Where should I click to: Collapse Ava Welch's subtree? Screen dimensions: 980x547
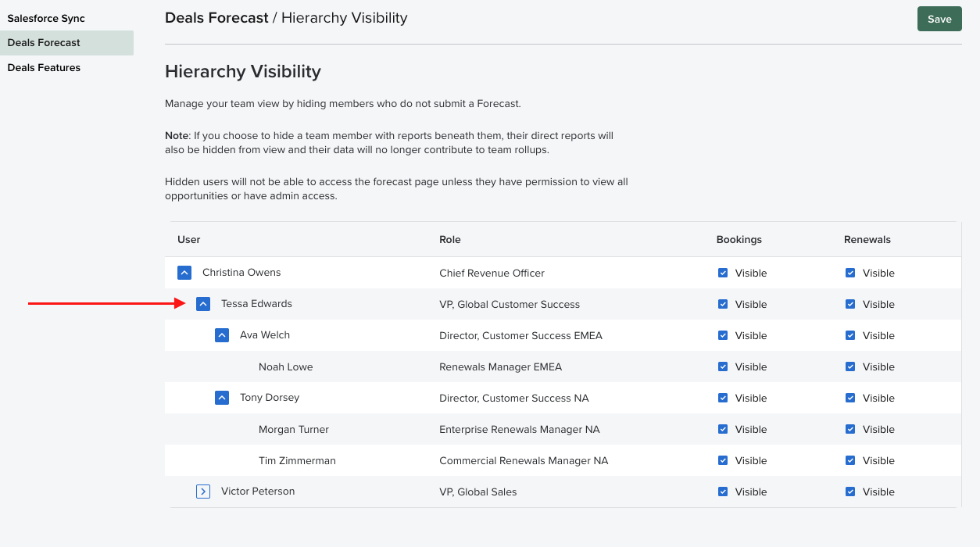[221, 334]
